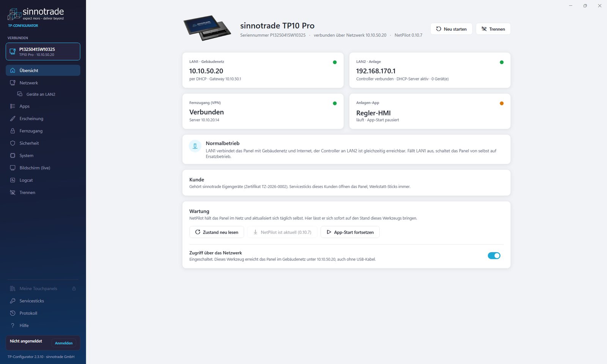The width and height of the screenshot is (607, 364).
Task: Click the System chip icon
Action: click(13, 155)
